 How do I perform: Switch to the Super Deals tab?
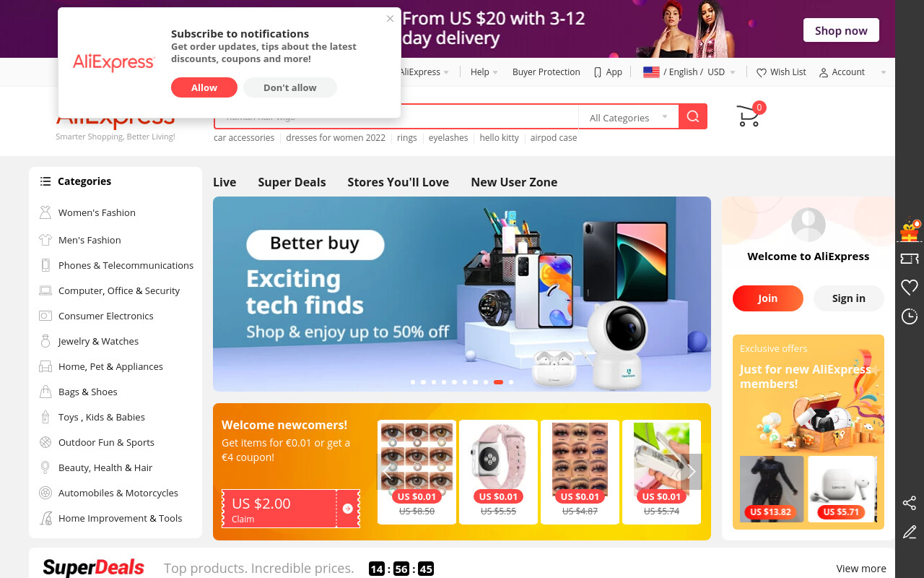[292, 182]
